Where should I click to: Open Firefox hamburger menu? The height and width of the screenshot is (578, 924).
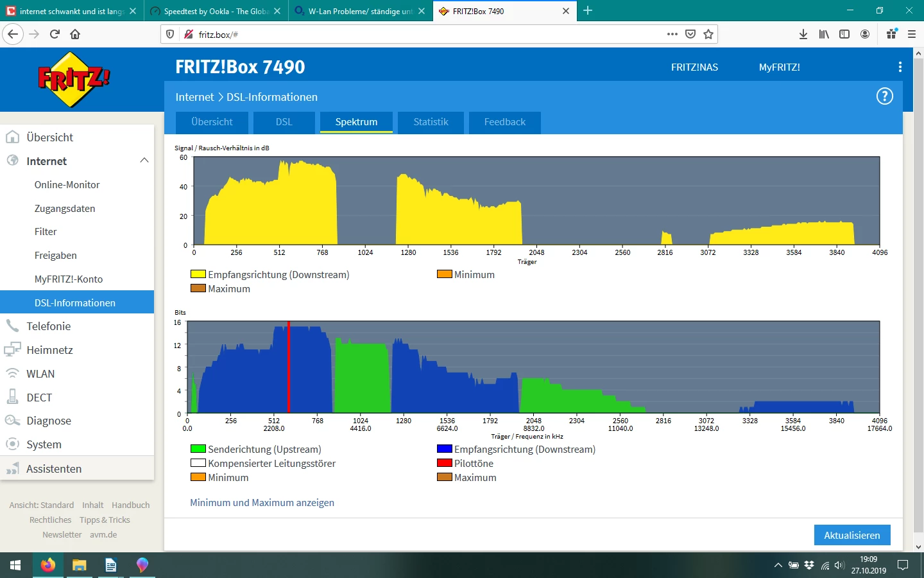coord(911,34)
